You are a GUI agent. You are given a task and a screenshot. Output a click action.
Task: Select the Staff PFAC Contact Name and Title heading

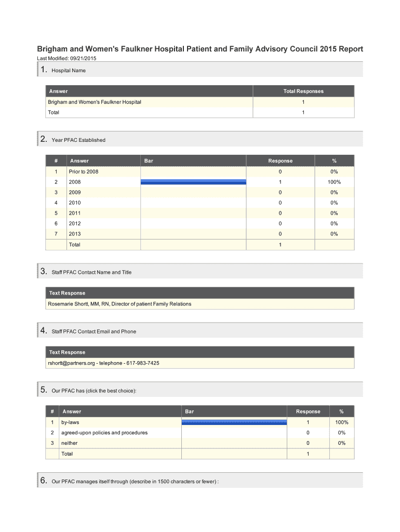(91, 272)
